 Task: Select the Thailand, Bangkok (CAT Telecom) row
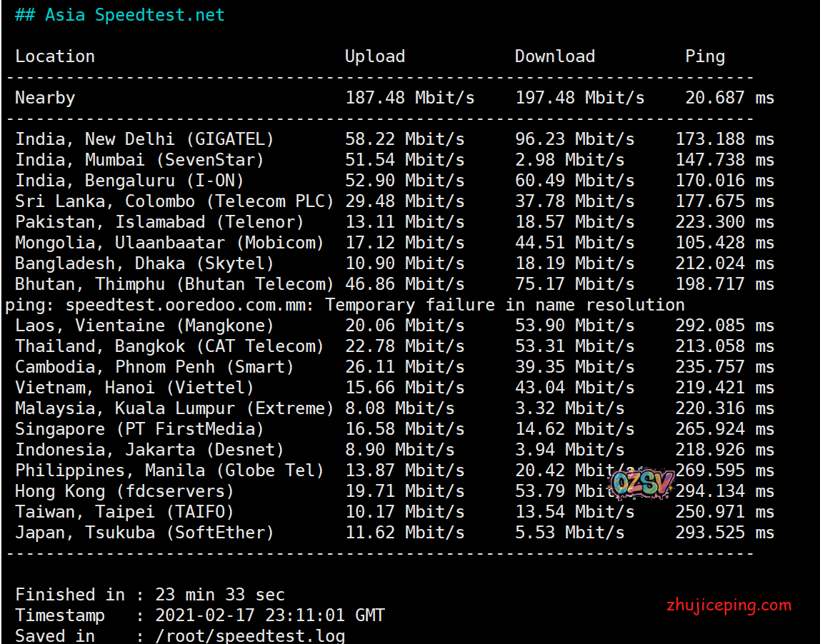tap(169, 346)
